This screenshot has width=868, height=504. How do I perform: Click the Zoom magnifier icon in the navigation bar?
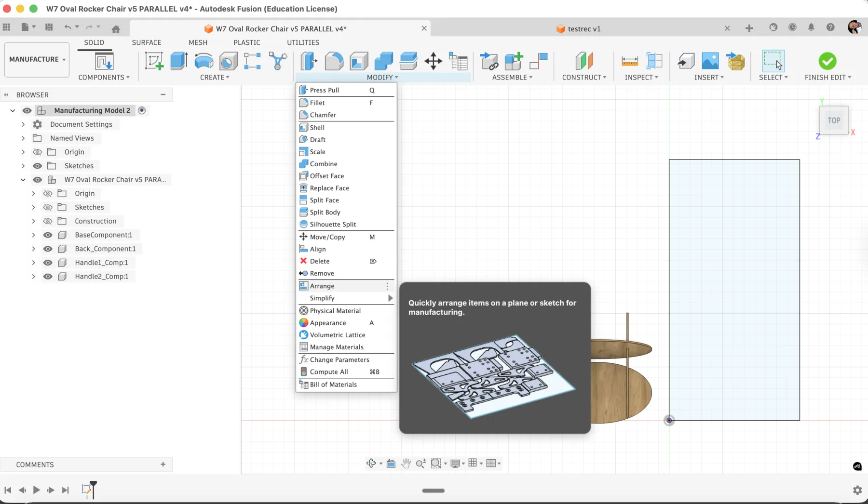pos(420,463)
